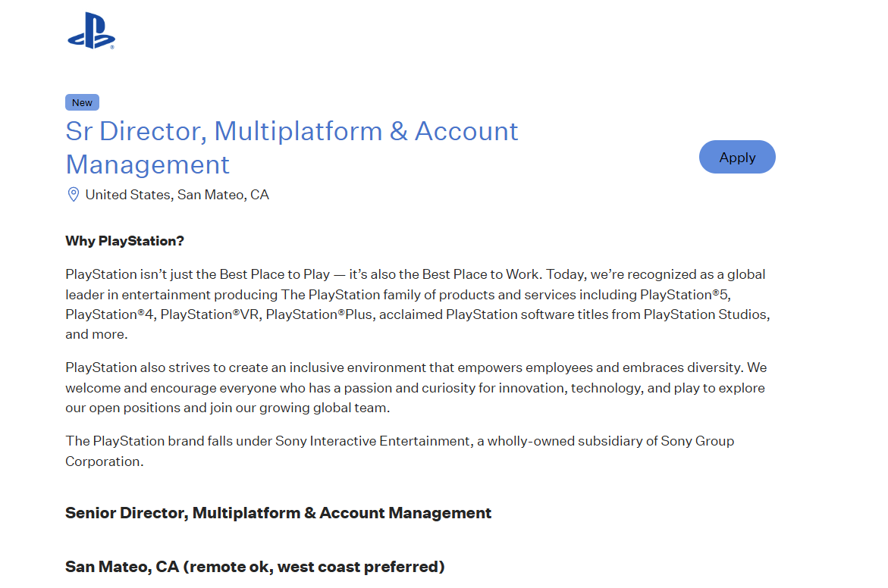Click the paragraph about an inclusive environment
This screenshot has width=888, height=588.
click(416, 387)
